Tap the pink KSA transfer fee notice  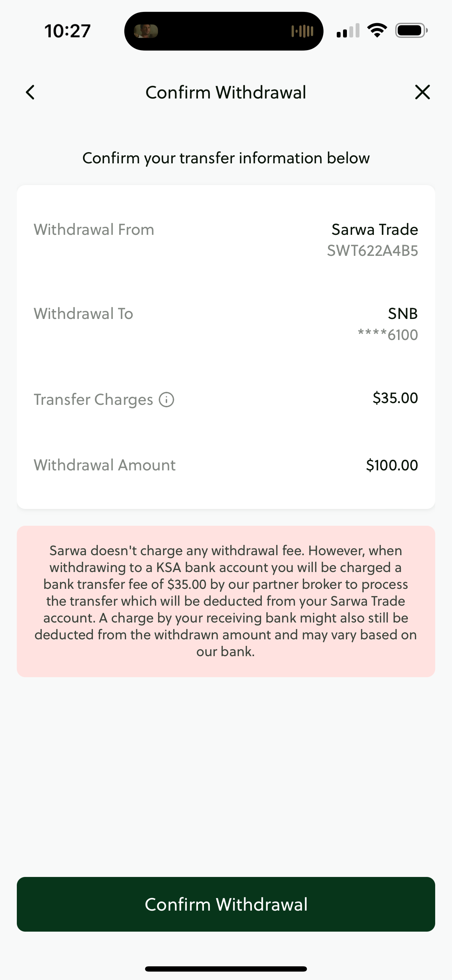click(x=226, y=601)
